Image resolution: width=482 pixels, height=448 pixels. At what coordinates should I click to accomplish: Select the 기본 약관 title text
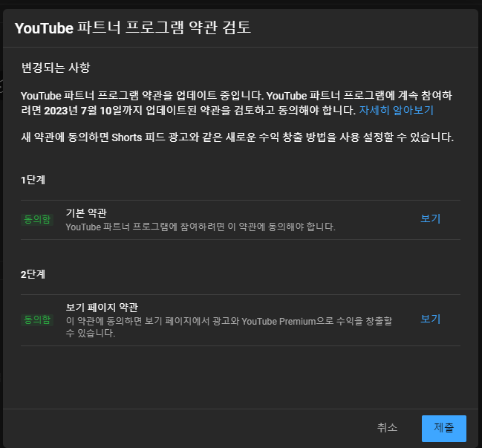[86, 212]
